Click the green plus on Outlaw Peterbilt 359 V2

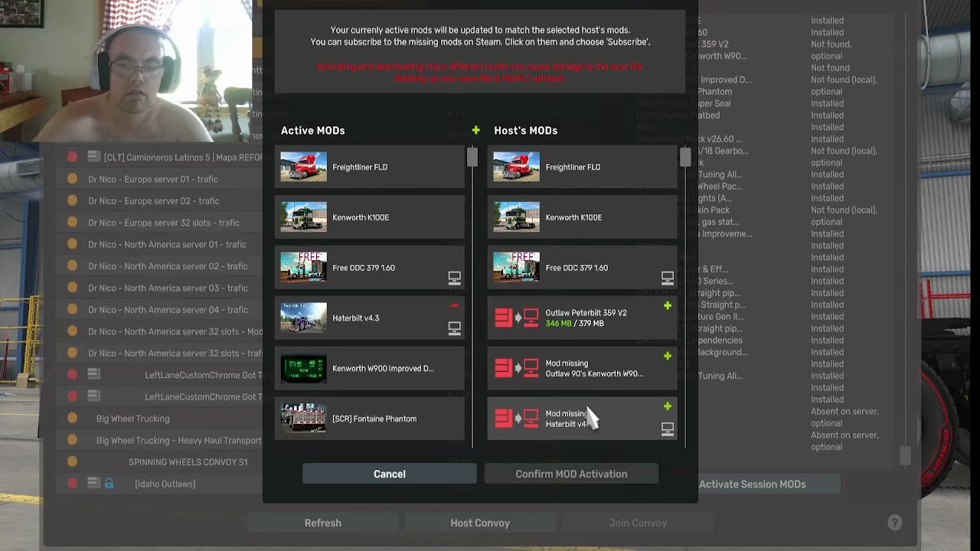667,306
